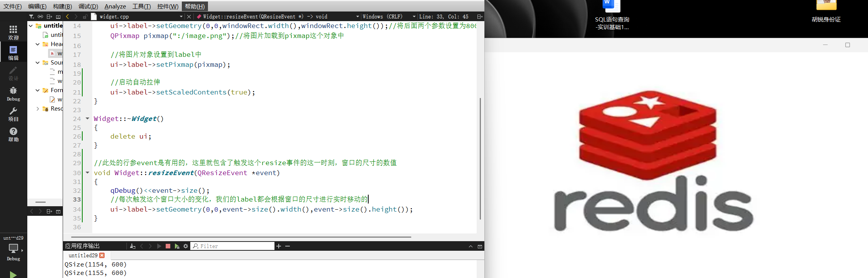Screen dimensions: 868x278
Task: Open the 帮助(H) menu
Action: coord(195,6)
